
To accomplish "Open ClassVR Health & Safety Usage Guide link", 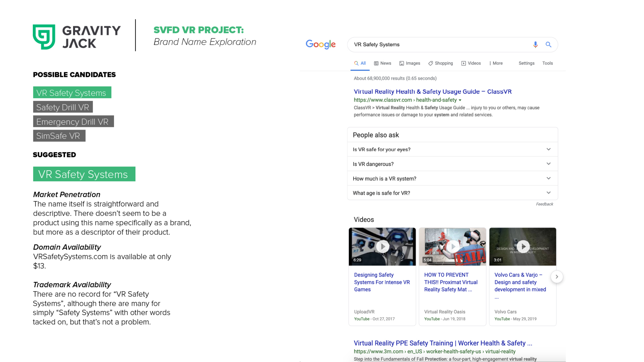I will coord(432,92).
